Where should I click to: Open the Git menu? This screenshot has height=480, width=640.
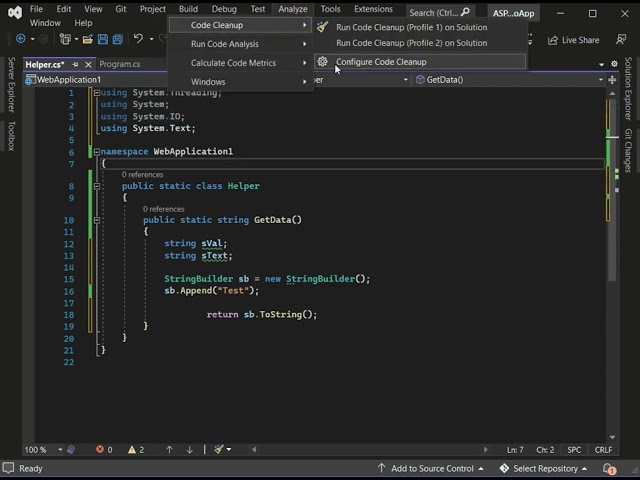click(x=121, y=9)
